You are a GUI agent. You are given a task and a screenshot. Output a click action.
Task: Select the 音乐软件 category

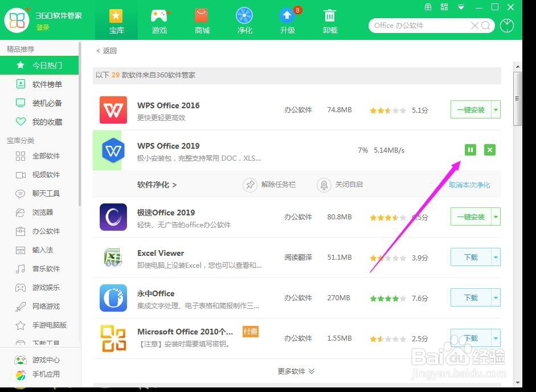[39, 269]
